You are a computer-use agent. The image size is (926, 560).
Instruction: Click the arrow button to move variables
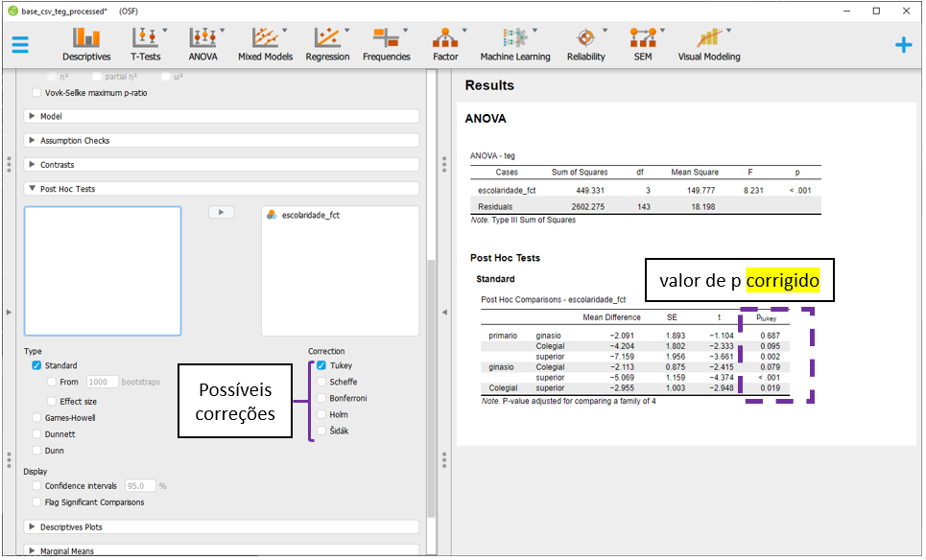[221, 212]
